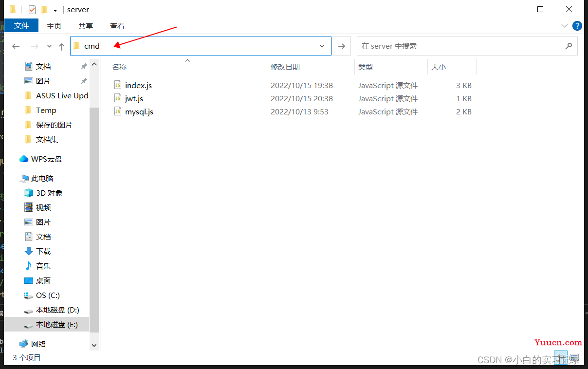Expand the ribbon with chevron arrow

tap(565, 26)
